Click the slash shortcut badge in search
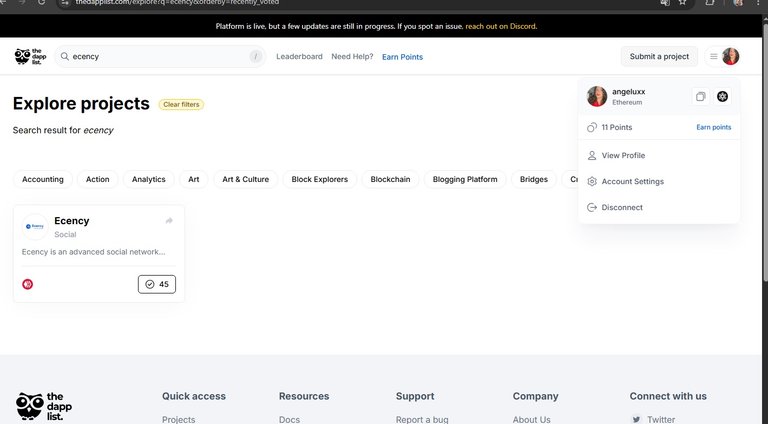This screenshot has height=424, width=768. (255, 56)
